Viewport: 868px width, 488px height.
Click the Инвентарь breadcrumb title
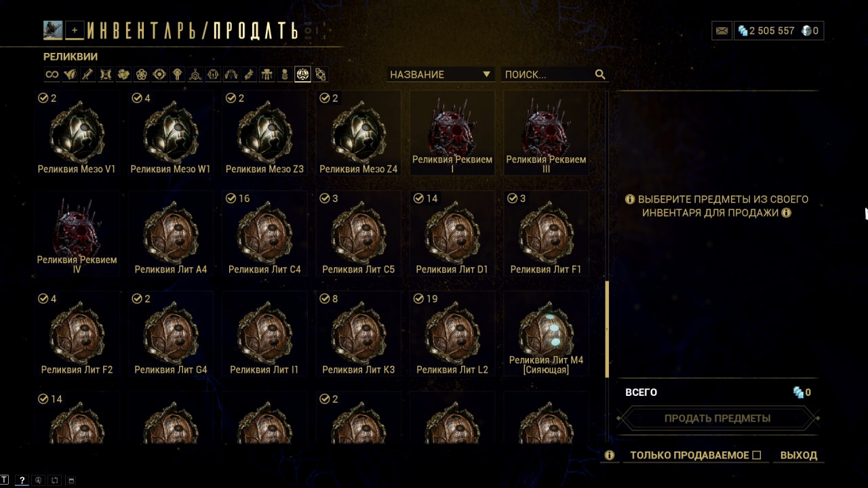coord(145,30)
